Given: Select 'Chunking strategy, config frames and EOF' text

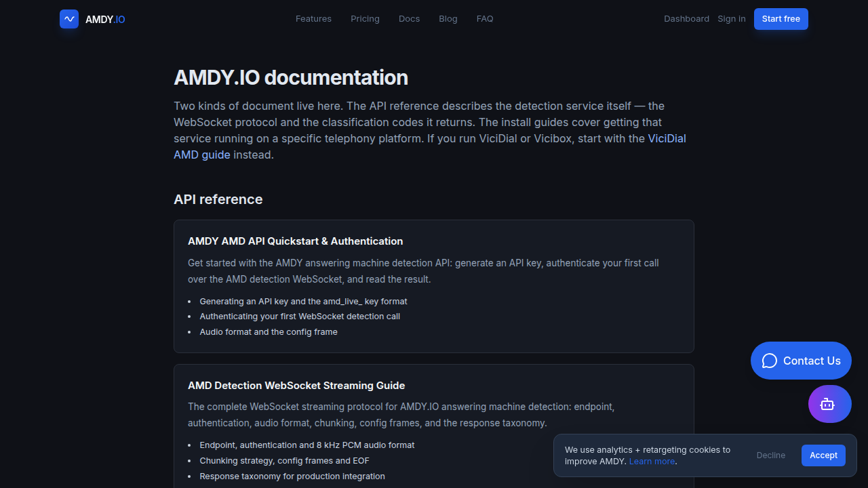Looking at the screenshot, I should click(285, 461).
